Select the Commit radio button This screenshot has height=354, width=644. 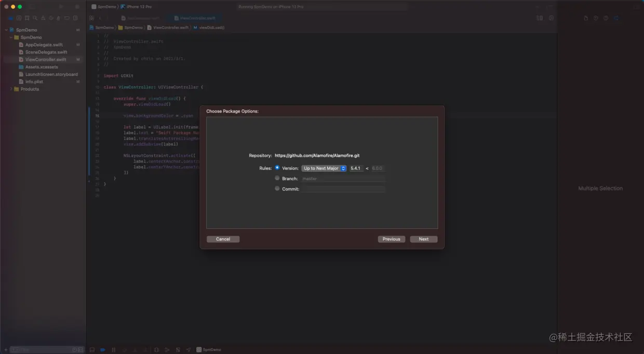point(277,188)
